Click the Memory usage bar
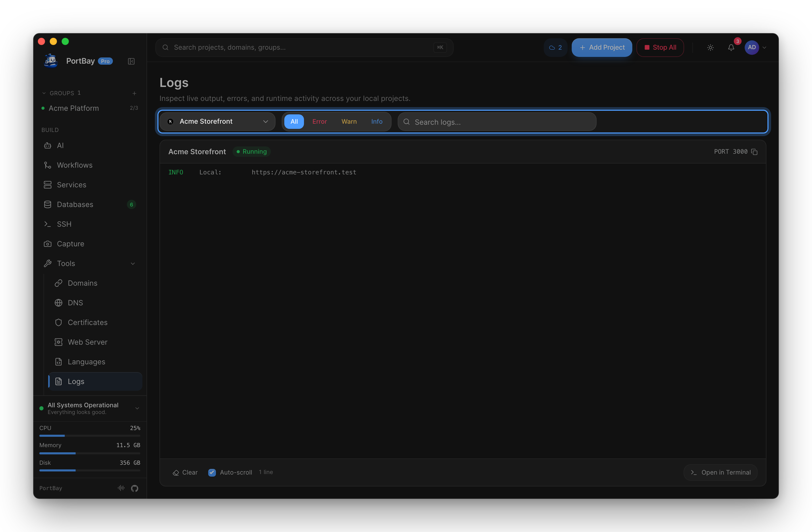Screen dimensions: 812x532 (90, 453)
